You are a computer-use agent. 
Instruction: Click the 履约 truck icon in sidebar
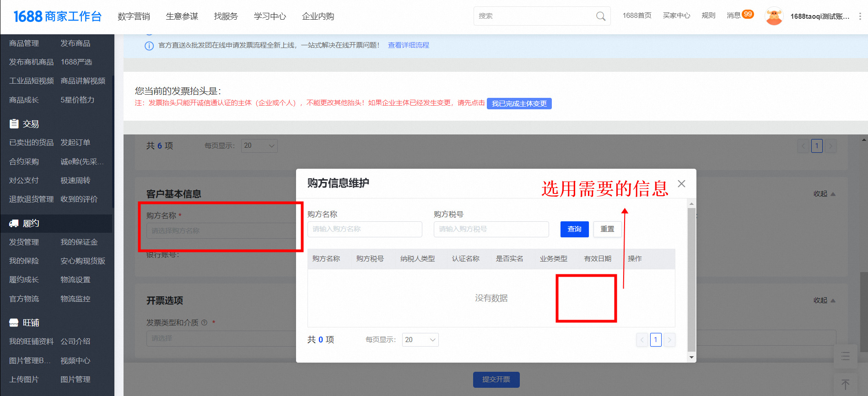[x=14, y=223]
